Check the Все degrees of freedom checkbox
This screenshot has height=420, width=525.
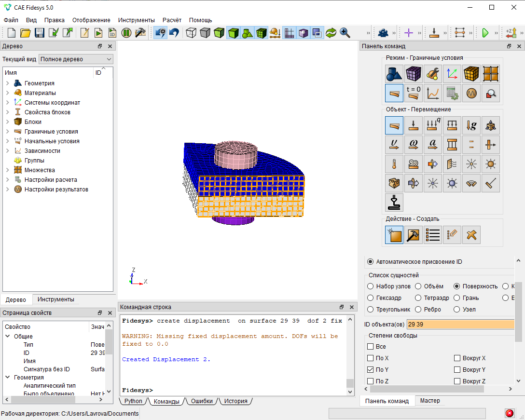pos(370,347)
